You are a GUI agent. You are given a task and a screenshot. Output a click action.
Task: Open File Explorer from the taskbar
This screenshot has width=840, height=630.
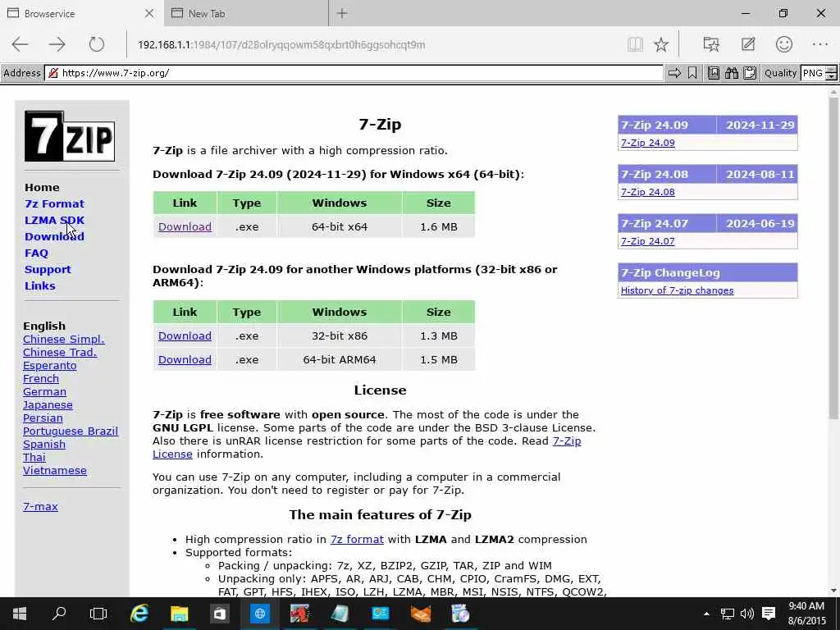coord(180,614)
